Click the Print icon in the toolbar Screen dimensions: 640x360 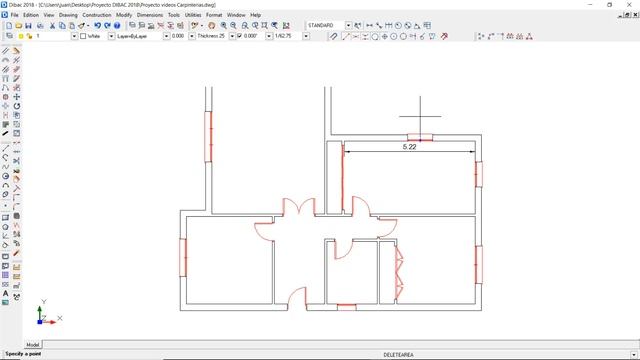(x=40, y=25)
